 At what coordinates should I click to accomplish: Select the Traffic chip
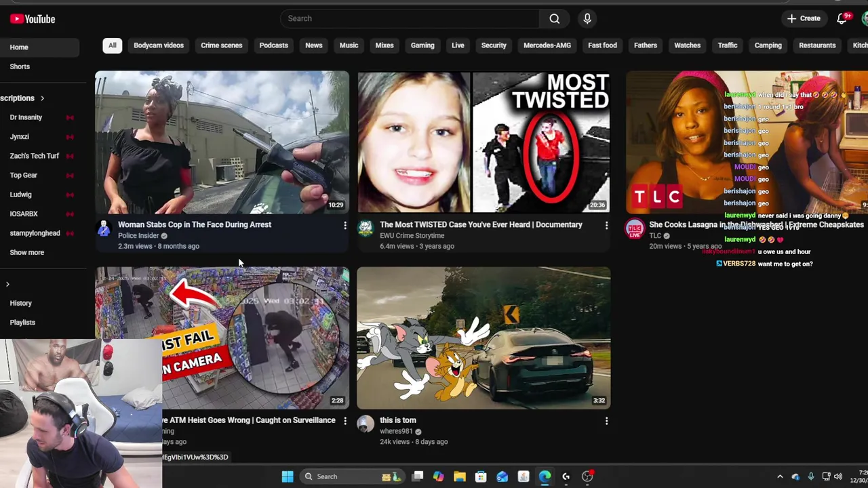728,45
